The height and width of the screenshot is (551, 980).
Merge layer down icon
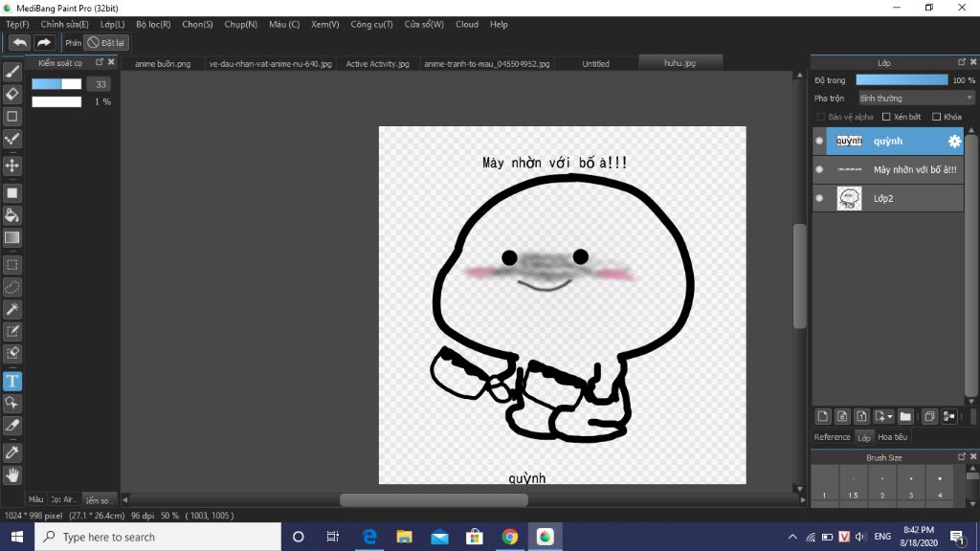pos(948,417)
